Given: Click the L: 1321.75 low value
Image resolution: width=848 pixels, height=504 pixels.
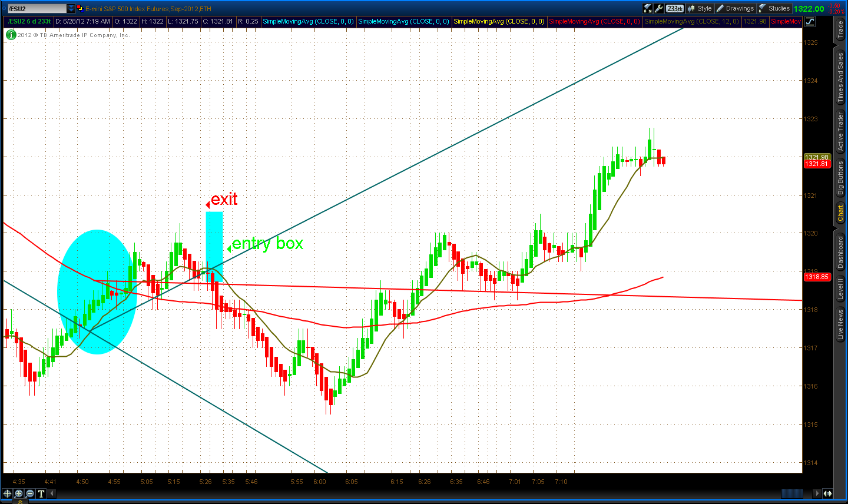Looking at the screenshot, I should [183, 21].
